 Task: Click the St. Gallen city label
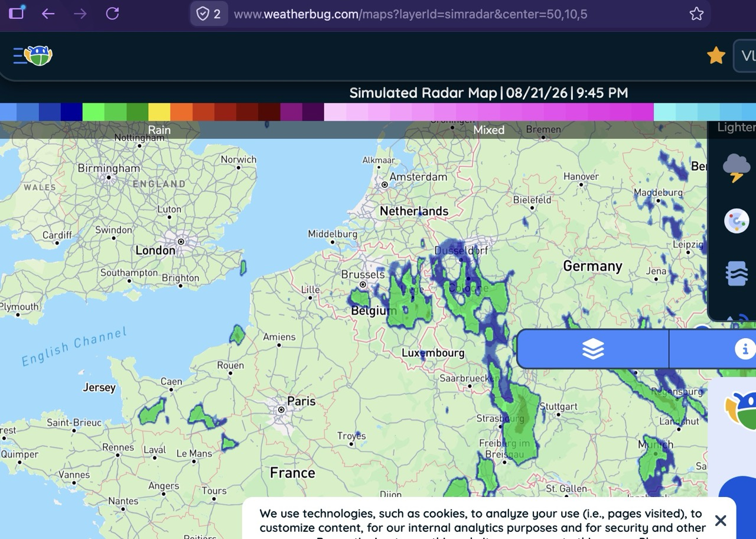pos(566,489)
